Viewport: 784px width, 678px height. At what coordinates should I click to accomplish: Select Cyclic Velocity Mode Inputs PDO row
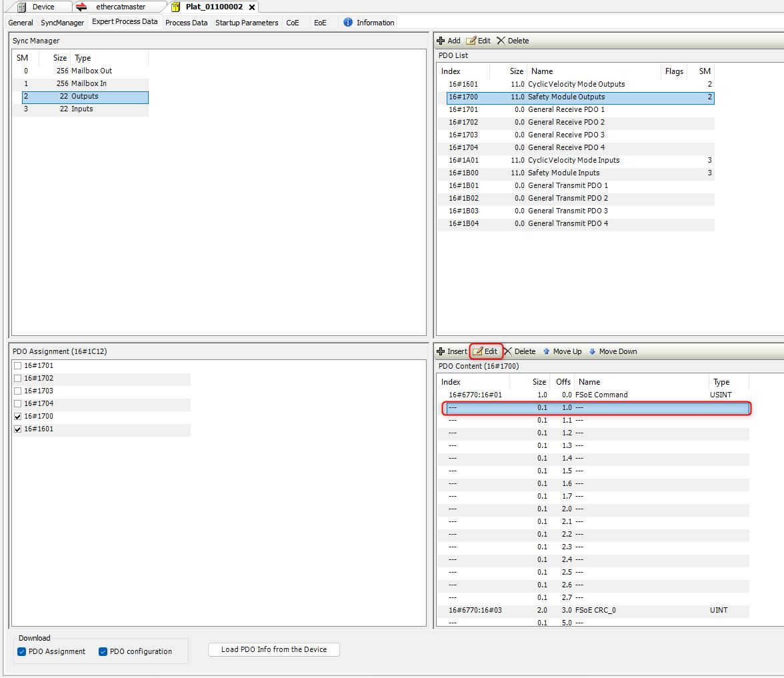point(573,160)
